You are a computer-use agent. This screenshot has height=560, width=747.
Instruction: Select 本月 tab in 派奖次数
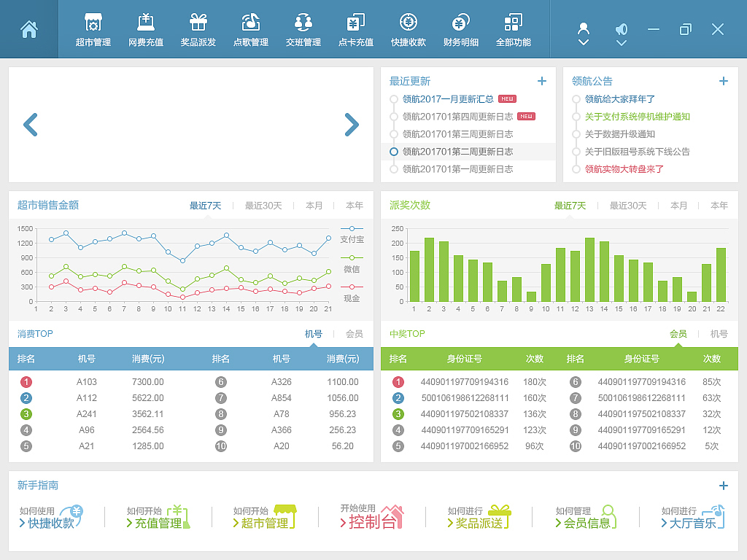coord(679,206)
